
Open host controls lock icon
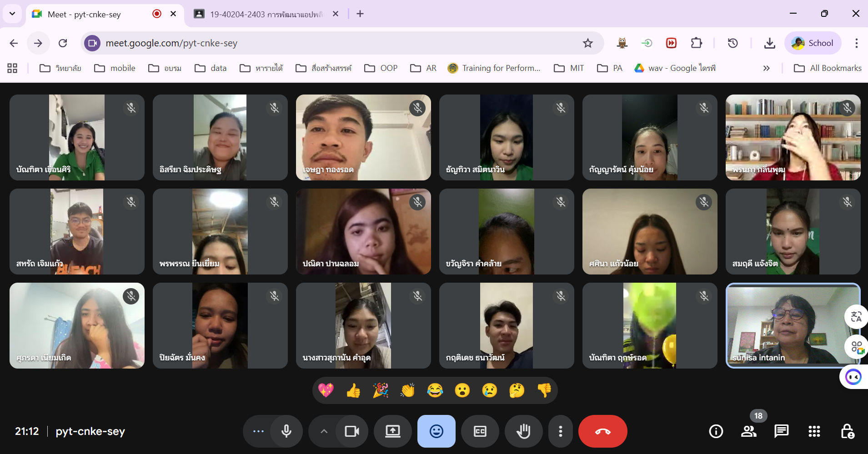(847, 431)
